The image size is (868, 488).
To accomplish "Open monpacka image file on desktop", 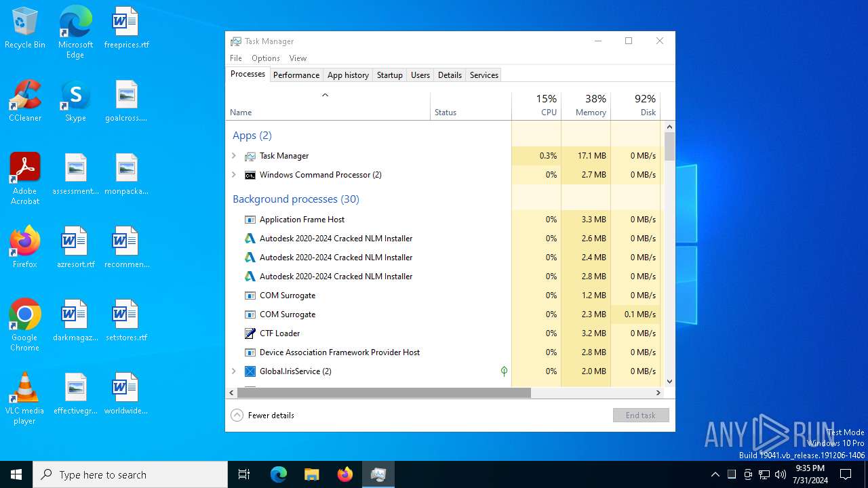I will pos(126,174).
